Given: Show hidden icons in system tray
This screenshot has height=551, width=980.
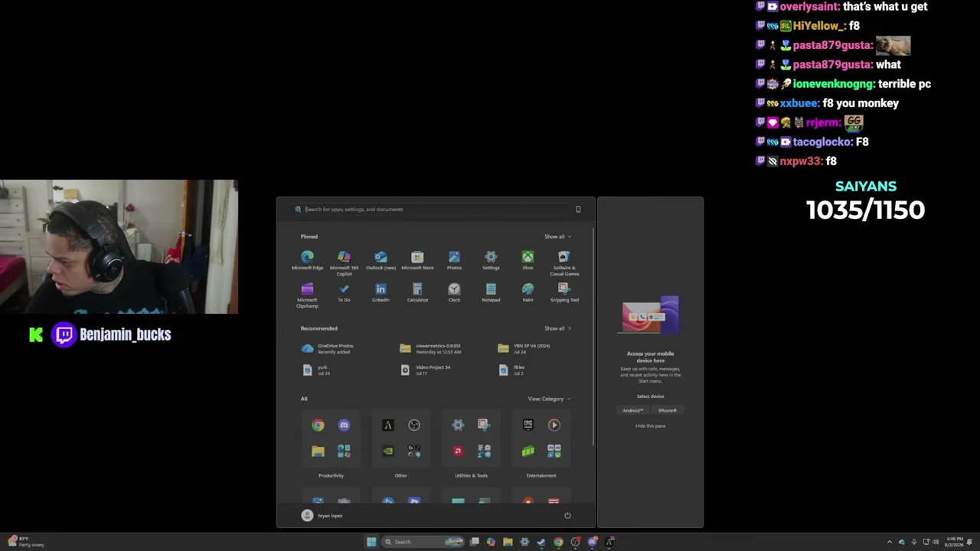Looking at the screenshot, I should point(890,542).
